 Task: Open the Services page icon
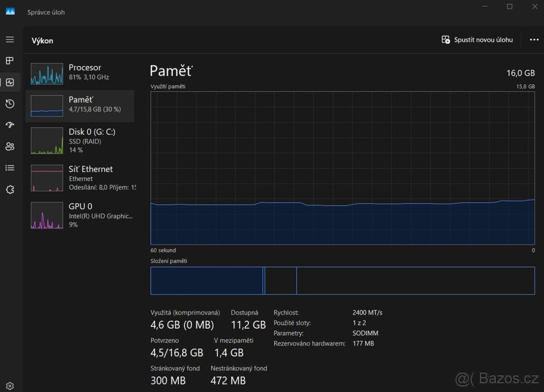[10, 189]
